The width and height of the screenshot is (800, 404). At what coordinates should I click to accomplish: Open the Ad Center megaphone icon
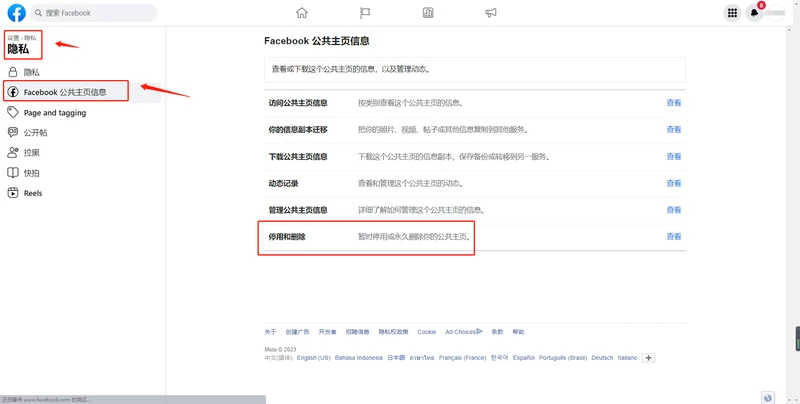(x=491, y=13)
